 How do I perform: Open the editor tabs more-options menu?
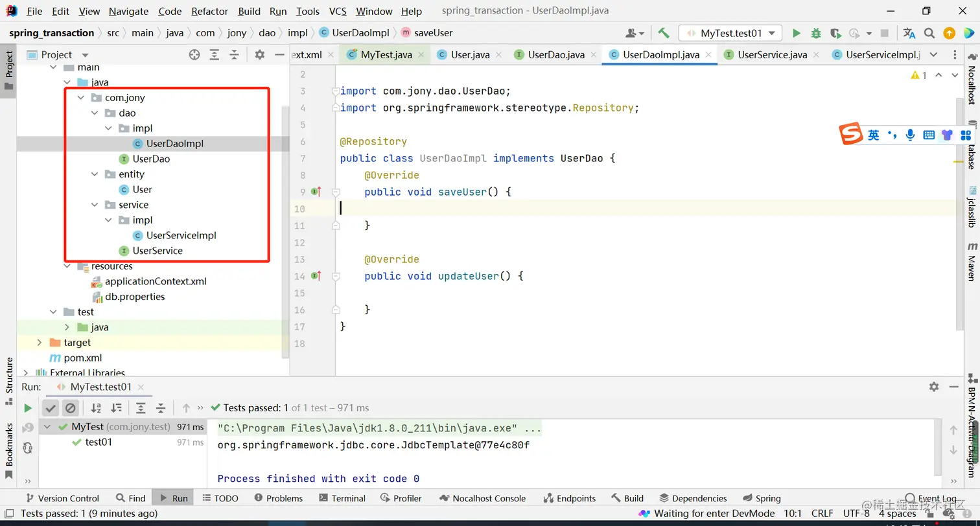tap(955, 55)
